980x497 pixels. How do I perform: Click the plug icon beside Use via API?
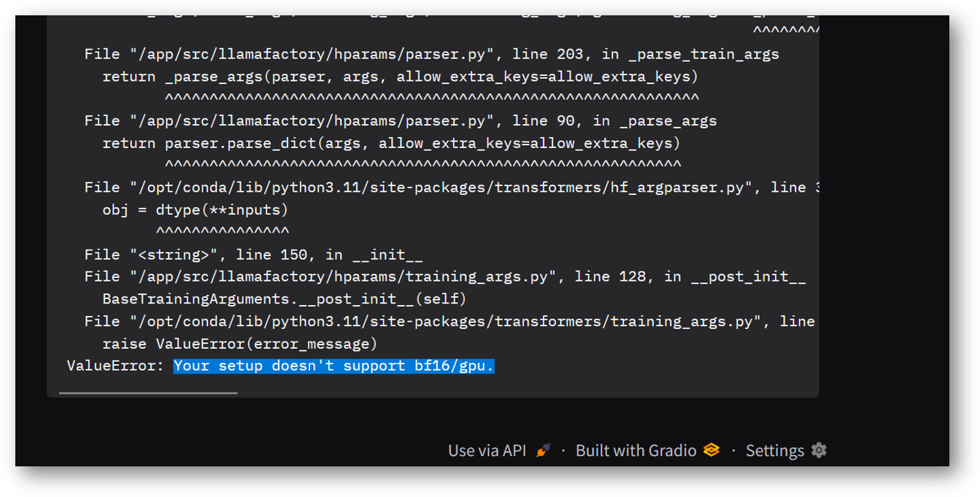tap(542, 450)
